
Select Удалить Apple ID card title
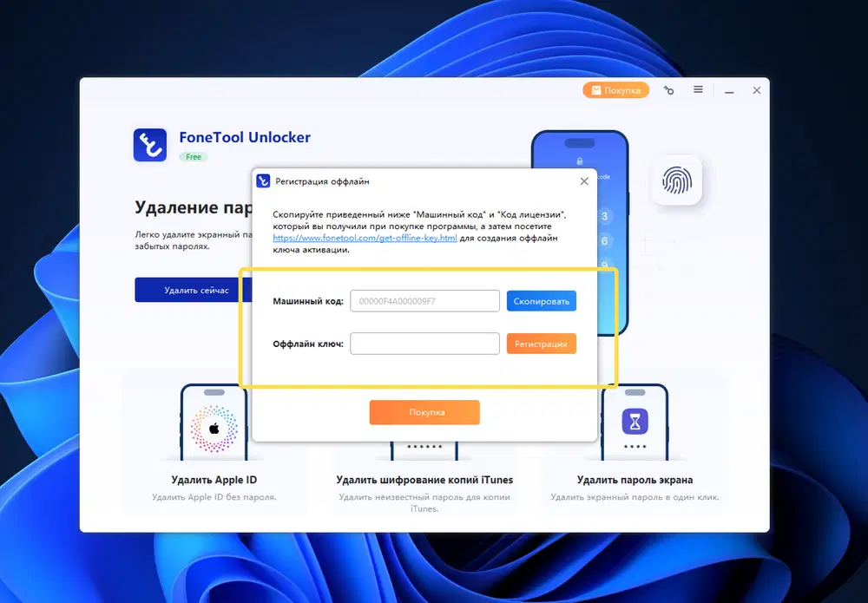[214, 480]
